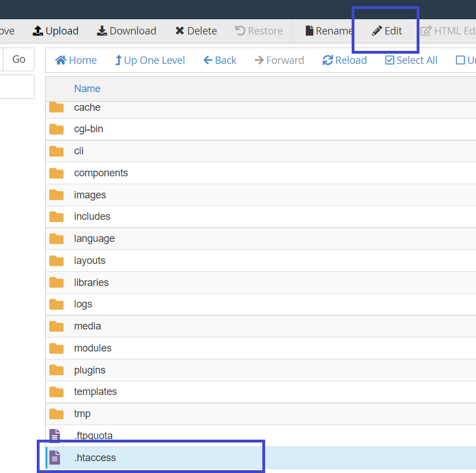Viewport: 476px width, 473px height.
Task: Select the 'libraries' folder name
Action: 91,283
